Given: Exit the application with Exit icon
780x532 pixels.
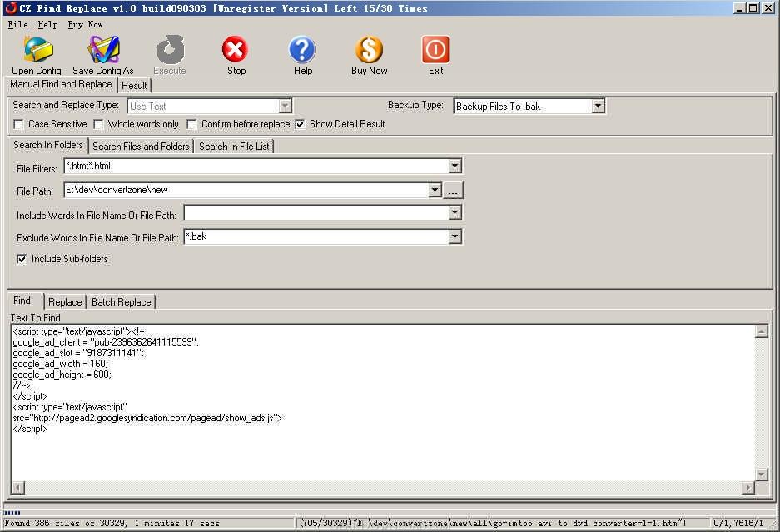Looking at the screenshot, I should 435,49.
